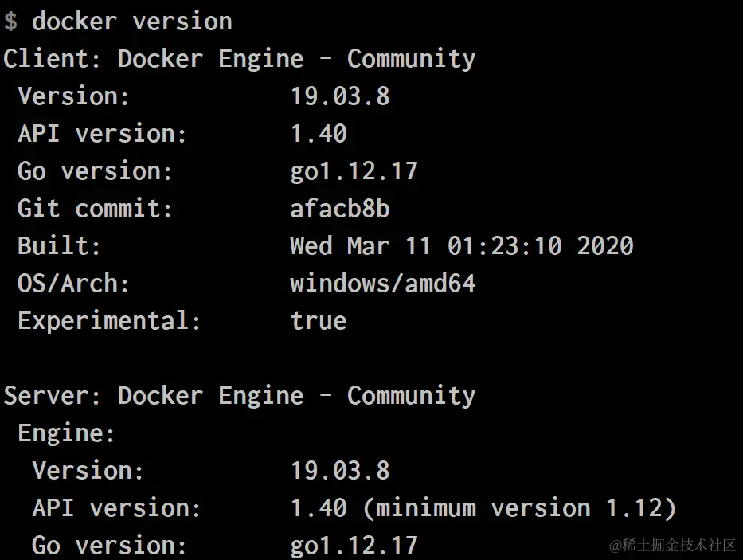Click the 'docker version' command text
Image resolution: width=743 pixels, height=560 pixels.
132,22
